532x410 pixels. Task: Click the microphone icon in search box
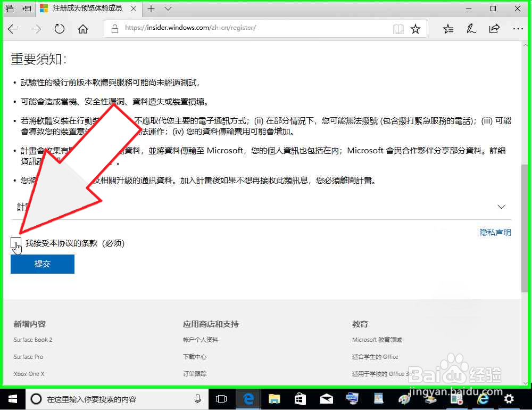[x=197, y=399]
